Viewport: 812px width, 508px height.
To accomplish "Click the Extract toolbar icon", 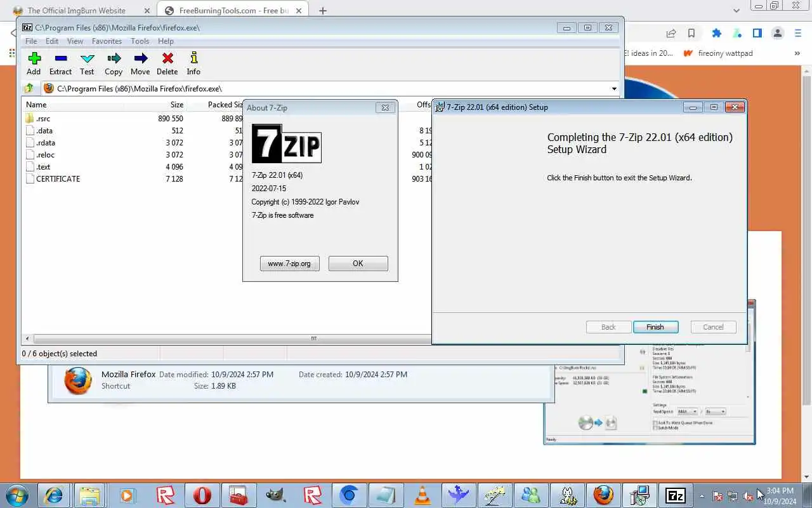I will point(60,63).
